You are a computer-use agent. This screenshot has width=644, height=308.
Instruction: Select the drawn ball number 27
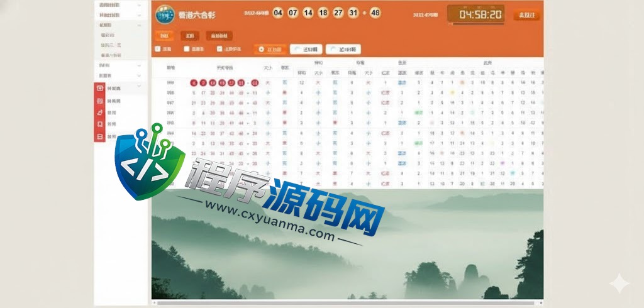pyautogui.click(x=338, y=13)
